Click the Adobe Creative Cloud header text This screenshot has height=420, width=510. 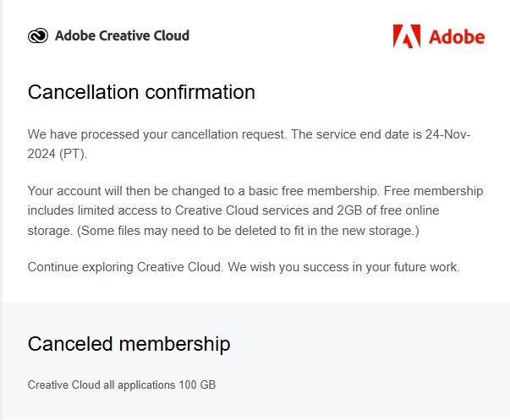122,35
